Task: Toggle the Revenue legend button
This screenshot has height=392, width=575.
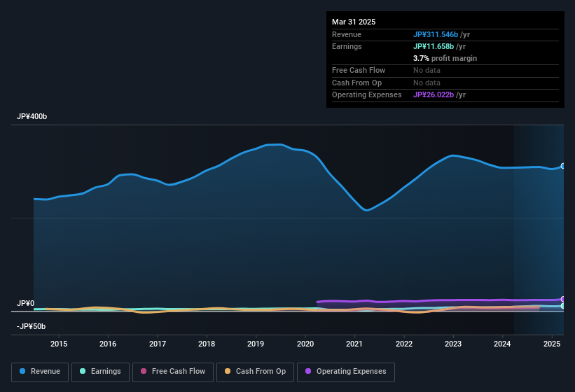Action: click(40, 372)
